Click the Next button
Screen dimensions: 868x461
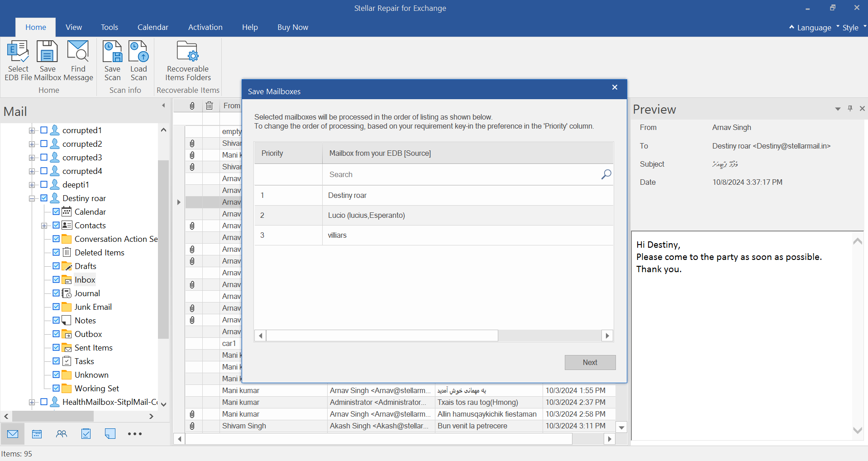point(590,362)
